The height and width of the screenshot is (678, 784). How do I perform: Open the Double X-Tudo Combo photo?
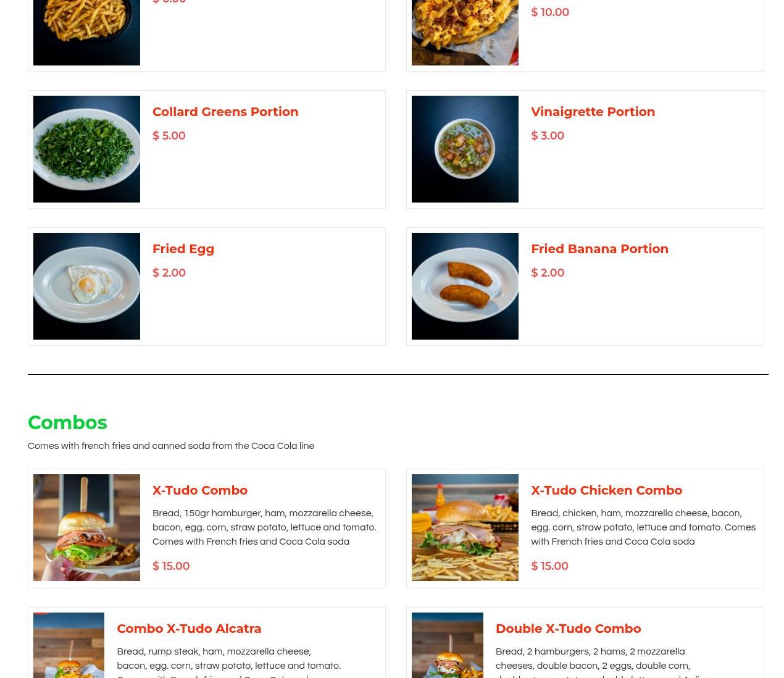point(448,645)
